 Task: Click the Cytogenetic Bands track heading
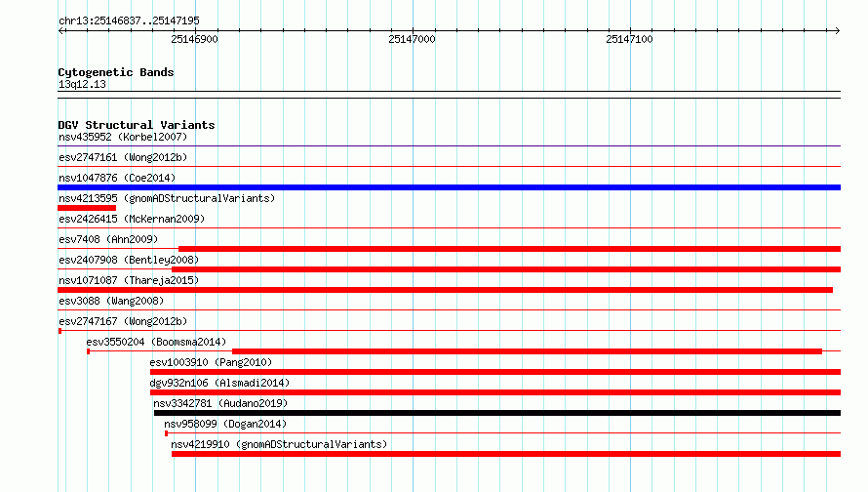click(116, 72)
